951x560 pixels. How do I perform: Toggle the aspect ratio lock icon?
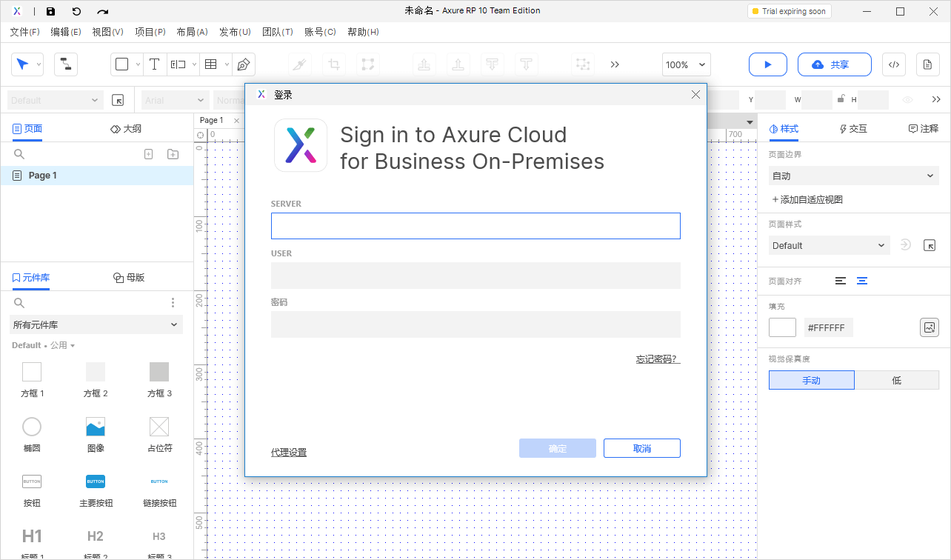click(841, 99)
